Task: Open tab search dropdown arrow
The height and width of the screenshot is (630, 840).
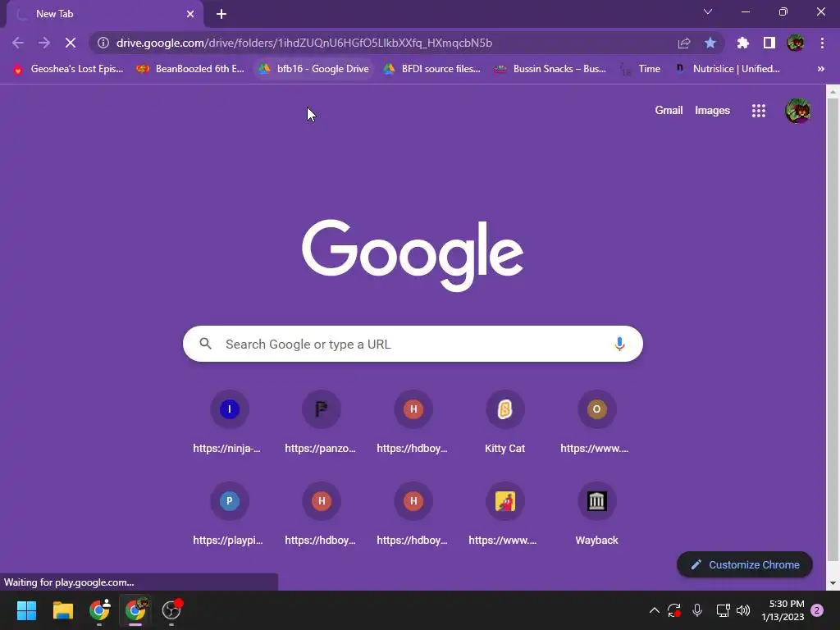Action: click(x=708, y=11)
